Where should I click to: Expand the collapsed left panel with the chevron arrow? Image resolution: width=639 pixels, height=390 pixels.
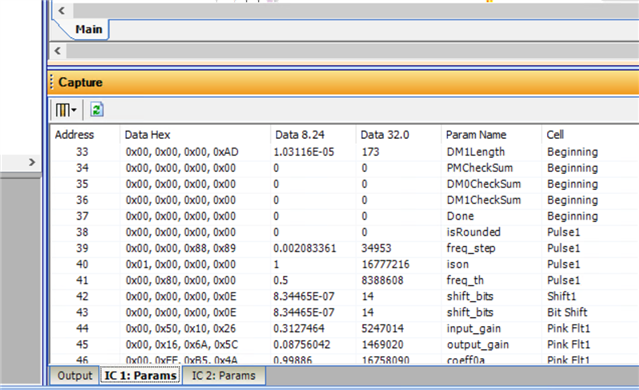32,162
